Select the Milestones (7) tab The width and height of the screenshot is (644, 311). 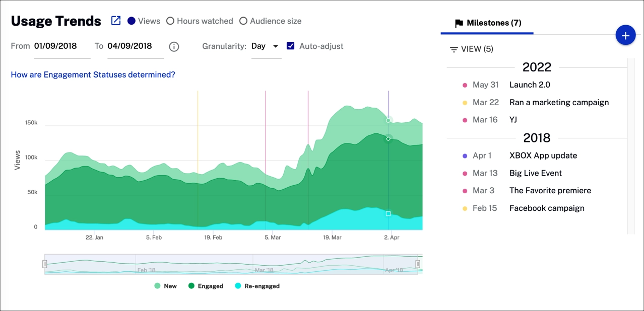[x=487, y=23]
